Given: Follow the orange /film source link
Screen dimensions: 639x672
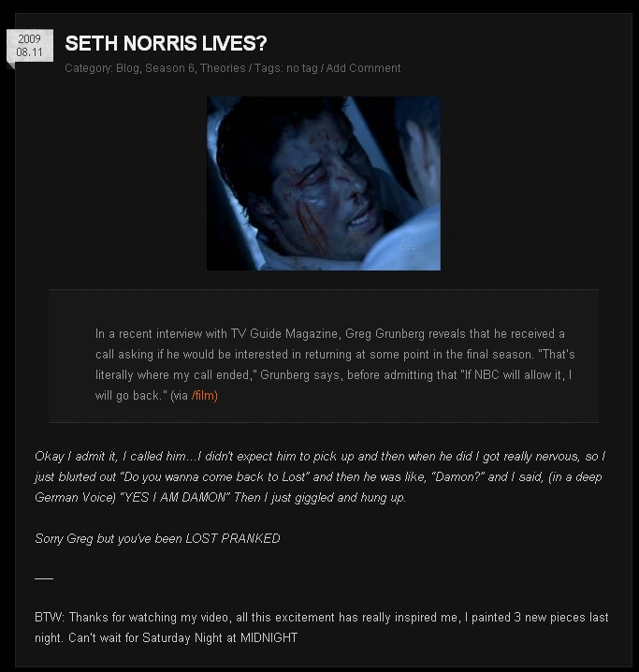Looking at the screenshot, I should 205,395.
